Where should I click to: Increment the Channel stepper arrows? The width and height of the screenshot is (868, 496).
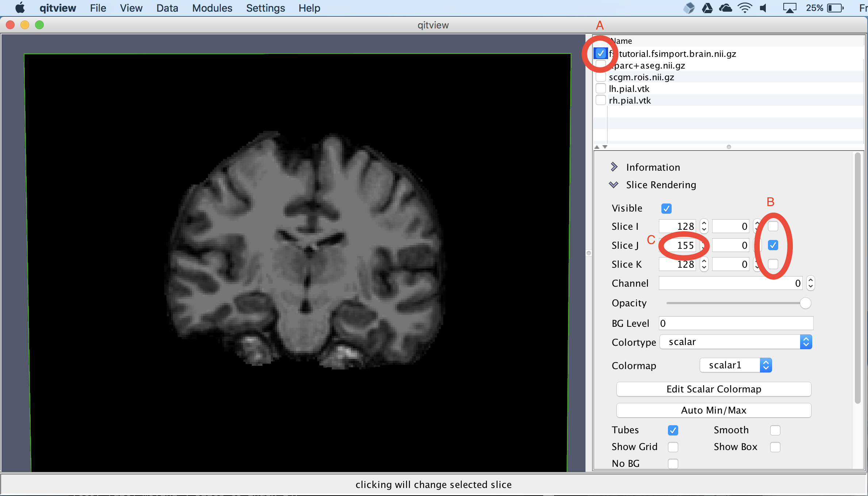(x=810, y=280)
